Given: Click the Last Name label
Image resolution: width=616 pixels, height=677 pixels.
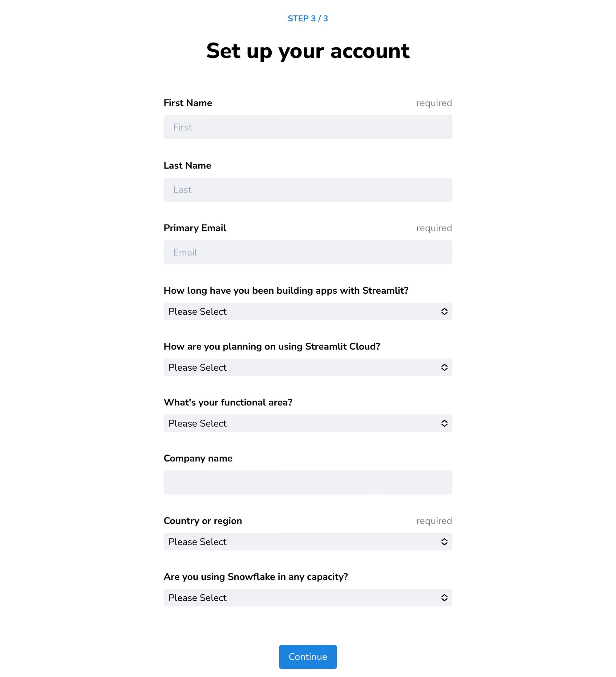Looking at the screenshot, I should (188, 166).
